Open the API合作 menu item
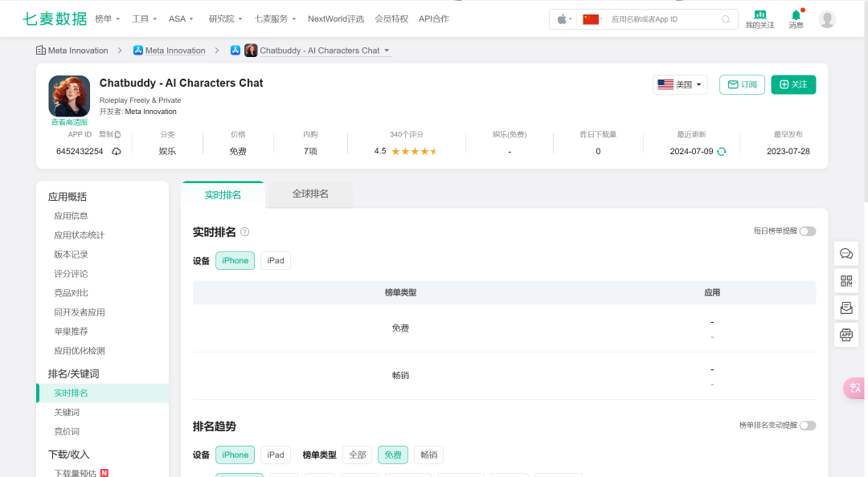 [434, 18]
